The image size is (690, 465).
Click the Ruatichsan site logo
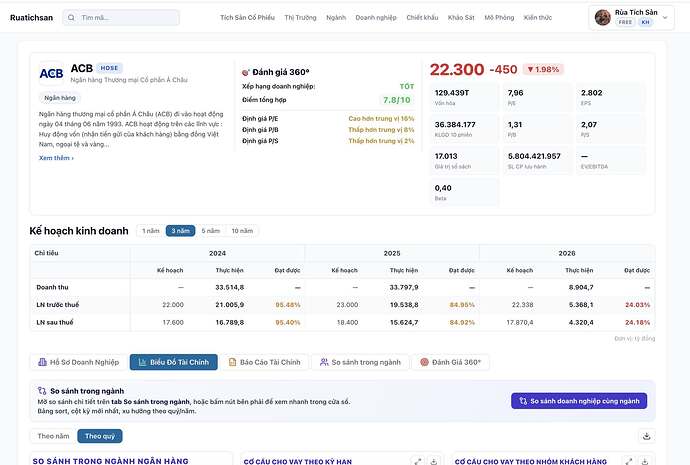pos(31,18)
